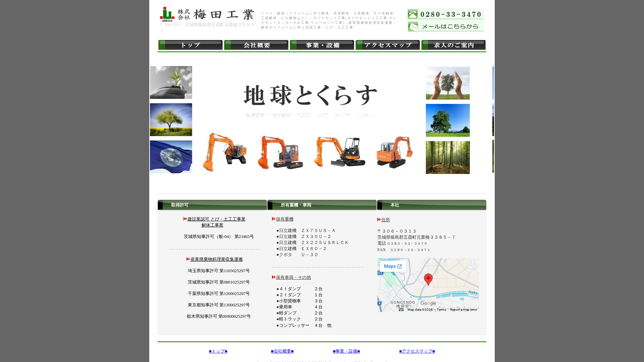This screenshot has height=362, width=644.
Task: Click the 解体工事業 heading text
Action: [212, 225]
